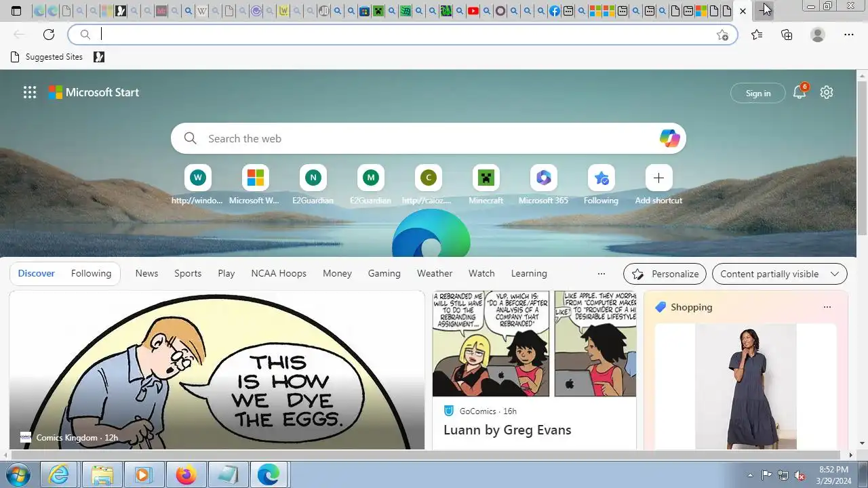
Task: Open the notifications bell
Action: pyautogui.click(x=800, y=92)
